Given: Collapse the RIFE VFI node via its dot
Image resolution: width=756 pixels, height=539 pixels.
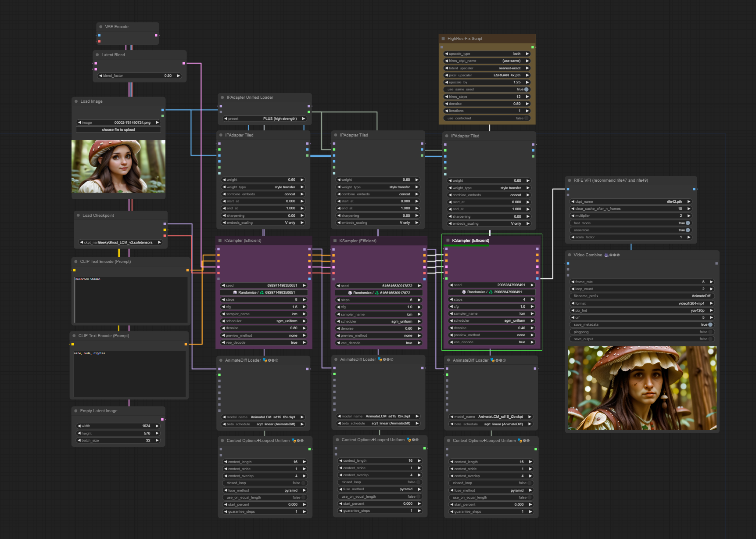Looking at the screenshot, I should point(570,180).
